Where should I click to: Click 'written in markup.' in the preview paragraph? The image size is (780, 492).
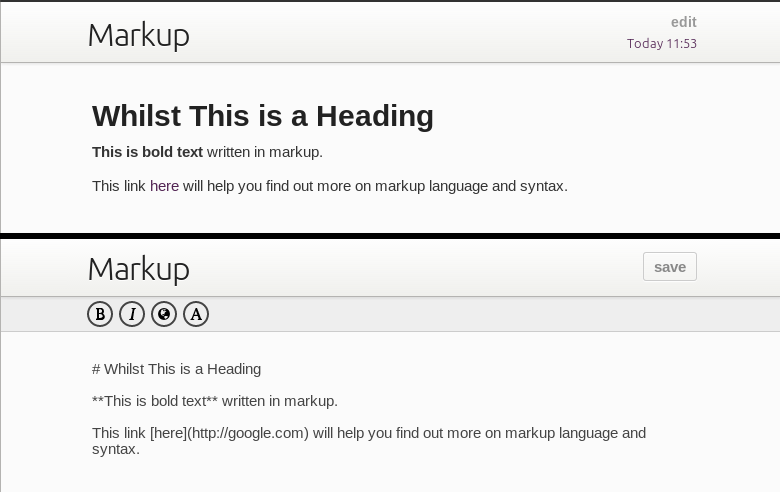click(265, 152)
